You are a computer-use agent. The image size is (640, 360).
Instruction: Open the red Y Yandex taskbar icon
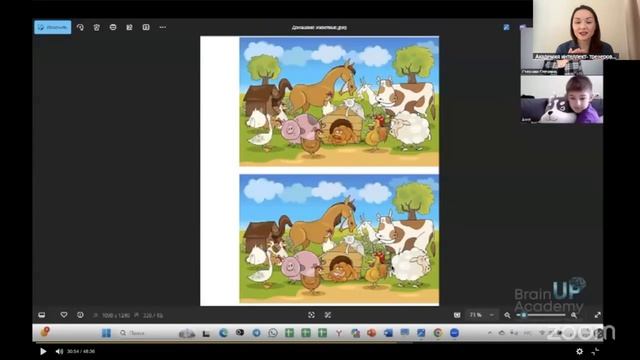point(339,333)
